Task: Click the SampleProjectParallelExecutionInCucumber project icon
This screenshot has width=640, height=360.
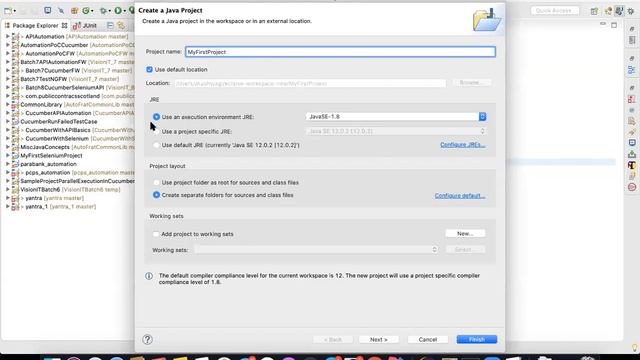Action: tap(16, 181)
